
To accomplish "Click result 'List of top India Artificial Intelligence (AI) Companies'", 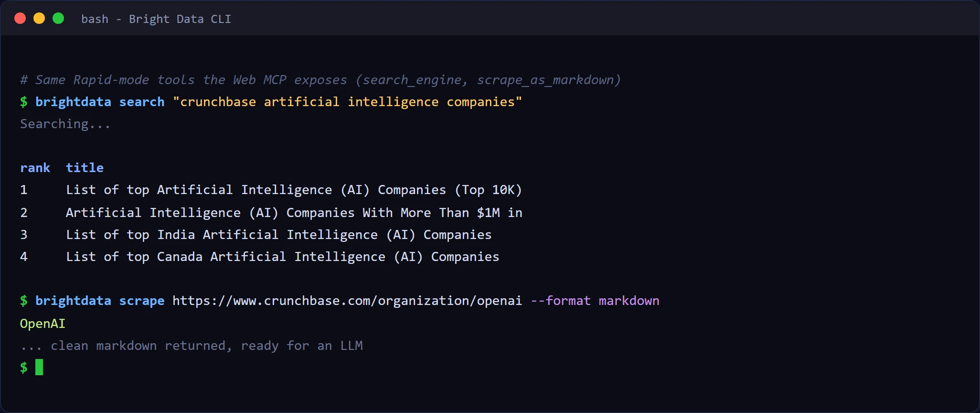I will point(278,235).
